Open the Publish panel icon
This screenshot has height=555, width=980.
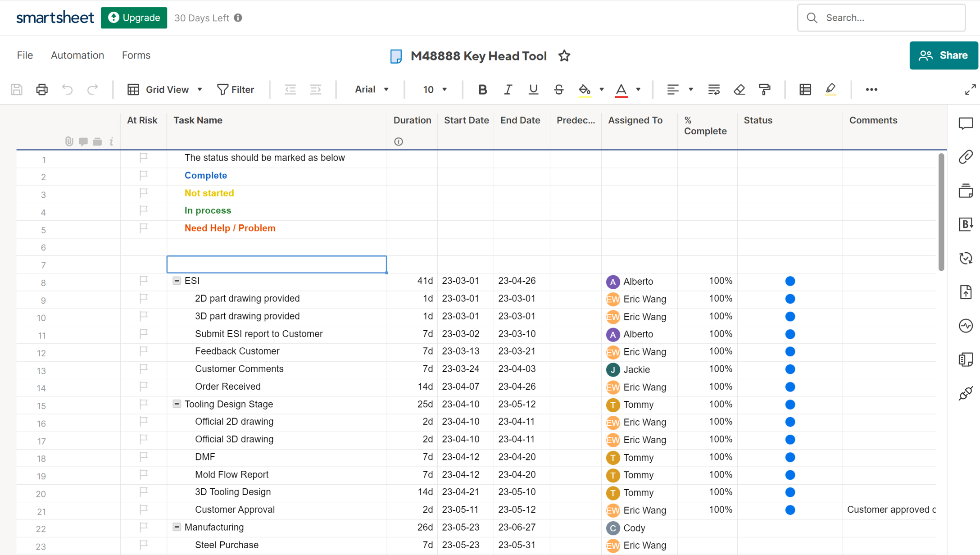coord(966,292)
